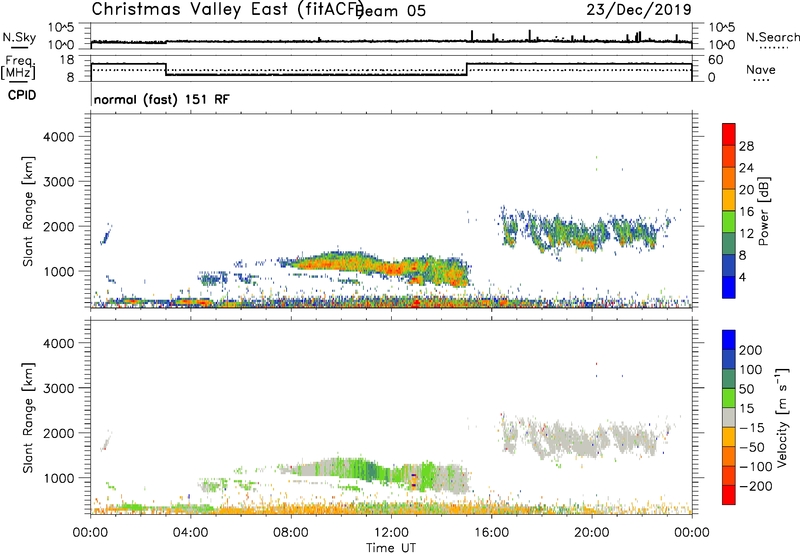This screenshot has width=800, height=554.
Task: Click the 'Nave' legend label
Action: tap(761, 70)
